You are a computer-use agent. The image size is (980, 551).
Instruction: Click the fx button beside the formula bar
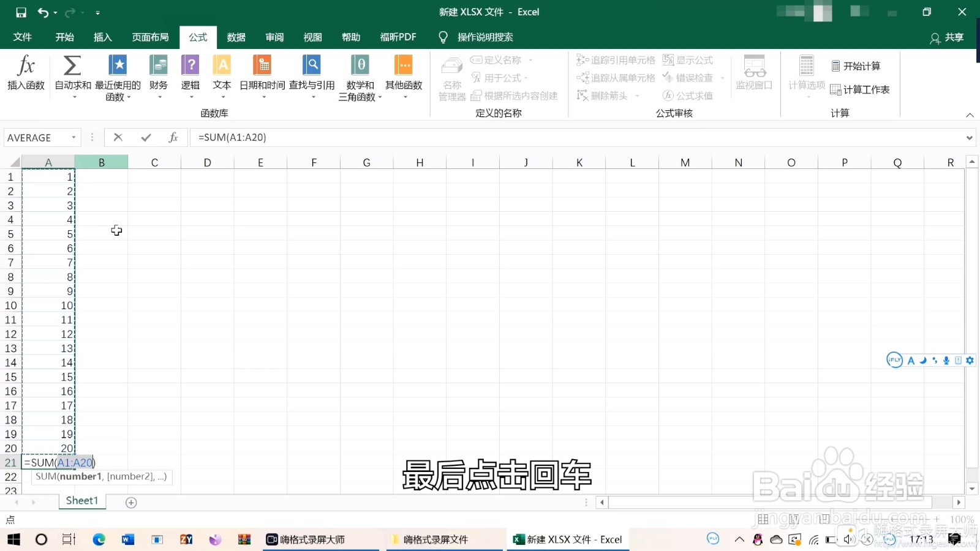[x=173, y=137]
